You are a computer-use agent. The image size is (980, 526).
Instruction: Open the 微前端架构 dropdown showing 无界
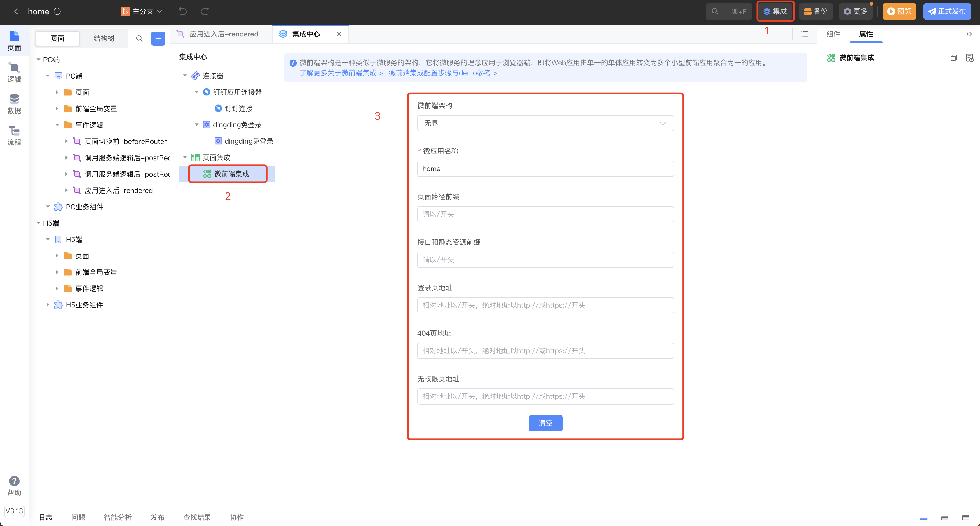pos(545,123)
